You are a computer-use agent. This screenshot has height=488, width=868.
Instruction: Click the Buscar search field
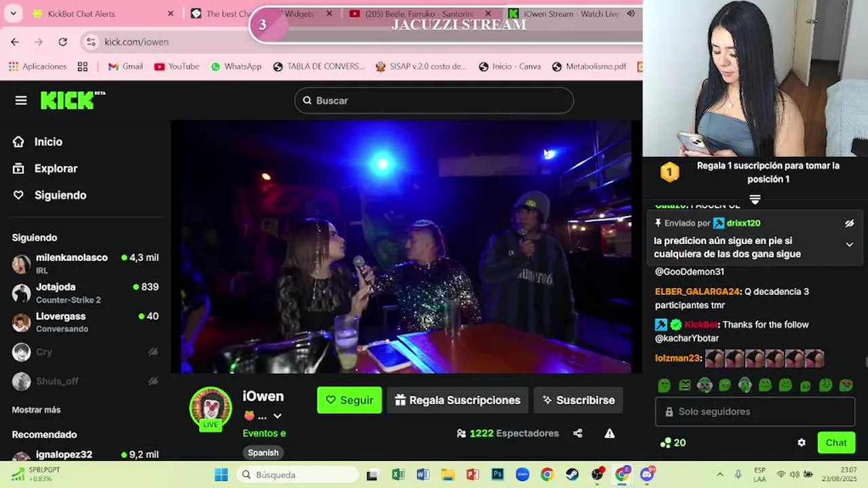[434, 100]
